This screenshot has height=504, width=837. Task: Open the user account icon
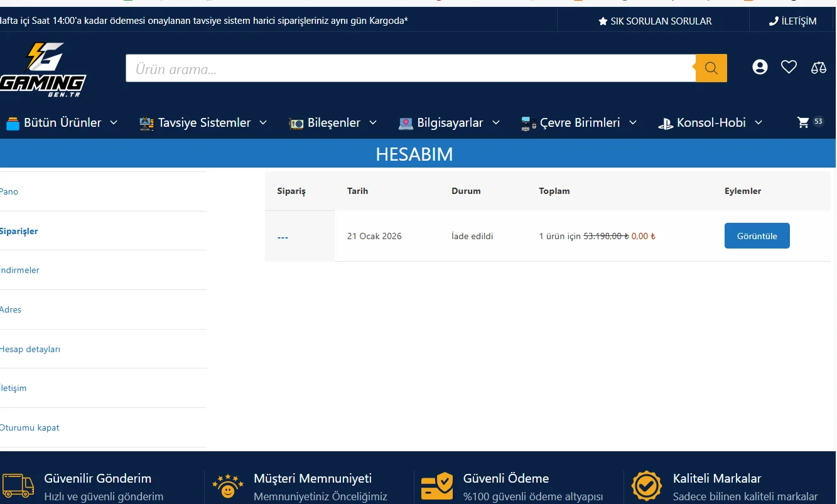point(760,67)
